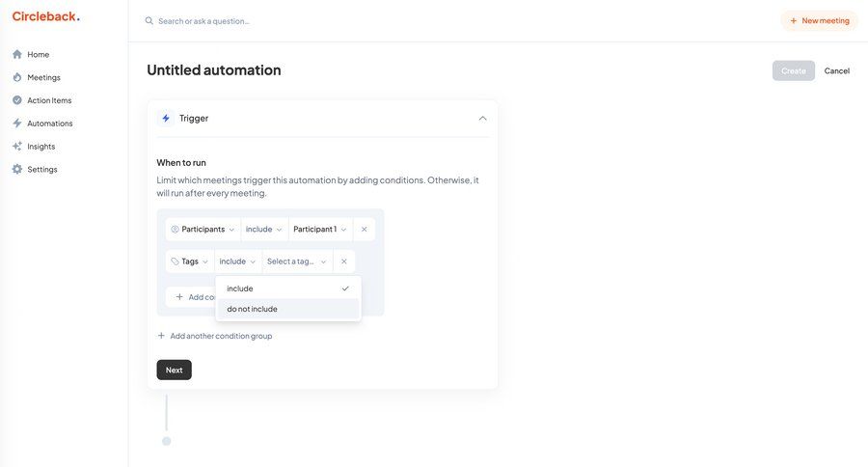Click the Insights sparkle icon
Viewport: 868px width, 467px height.
click(x=17, y=147)
